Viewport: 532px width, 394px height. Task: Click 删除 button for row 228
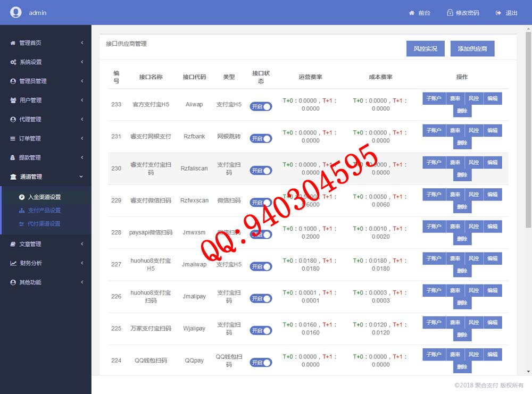(x=462, y=239)
